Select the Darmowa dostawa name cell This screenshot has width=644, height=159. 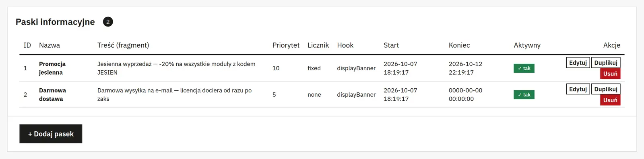click(52, 95)
